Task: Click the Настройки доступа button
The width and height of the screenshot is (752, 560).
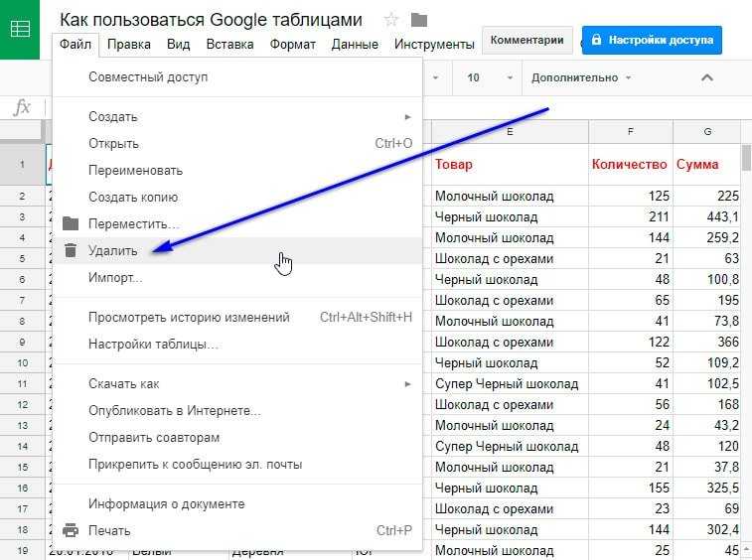Action: (x=652, y=40)
